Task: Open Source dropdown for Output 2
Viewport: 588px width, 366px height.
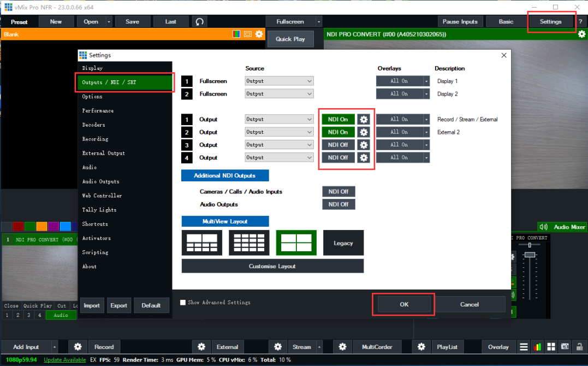Action: pyautogui.click(x=279, y=132)
